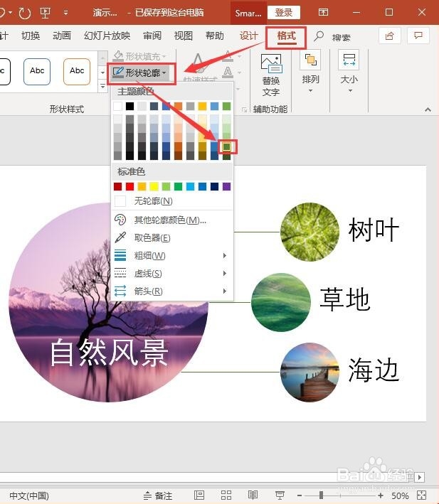Select the 草地 grassland circular picture
439x504 pixels.
point(281,302)
